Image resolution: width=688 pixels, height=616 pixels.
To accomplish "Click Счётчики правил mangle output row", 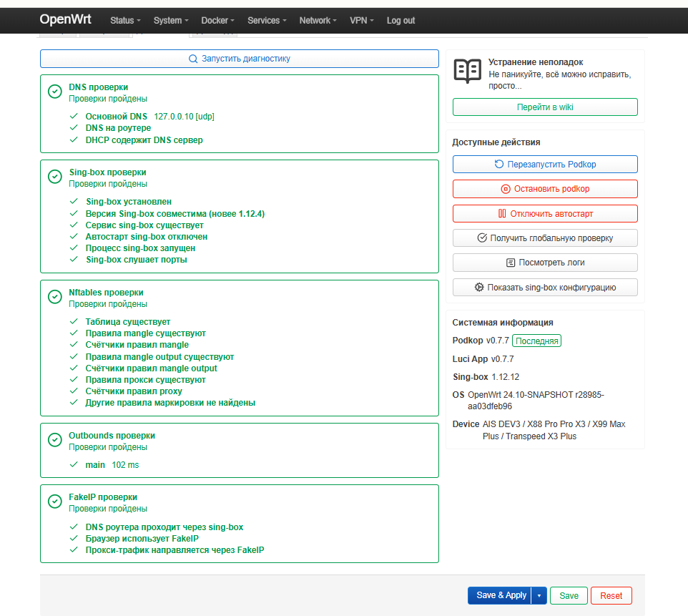I will pos(151,368).
